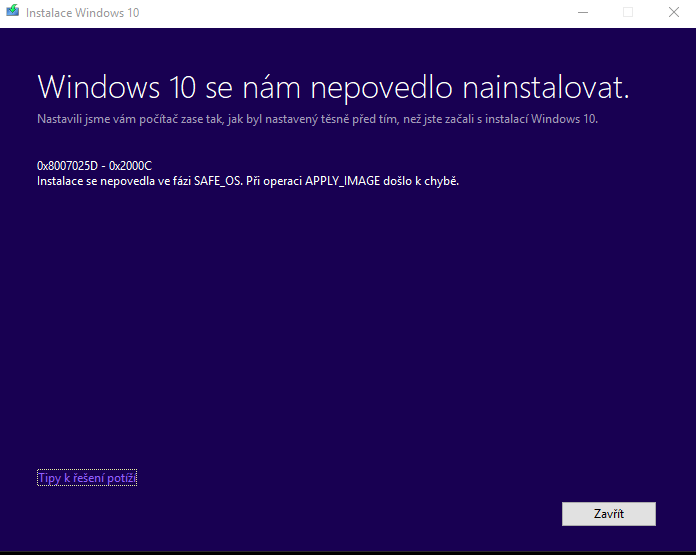Click the greyed-out maximize window button

point(628,12)
